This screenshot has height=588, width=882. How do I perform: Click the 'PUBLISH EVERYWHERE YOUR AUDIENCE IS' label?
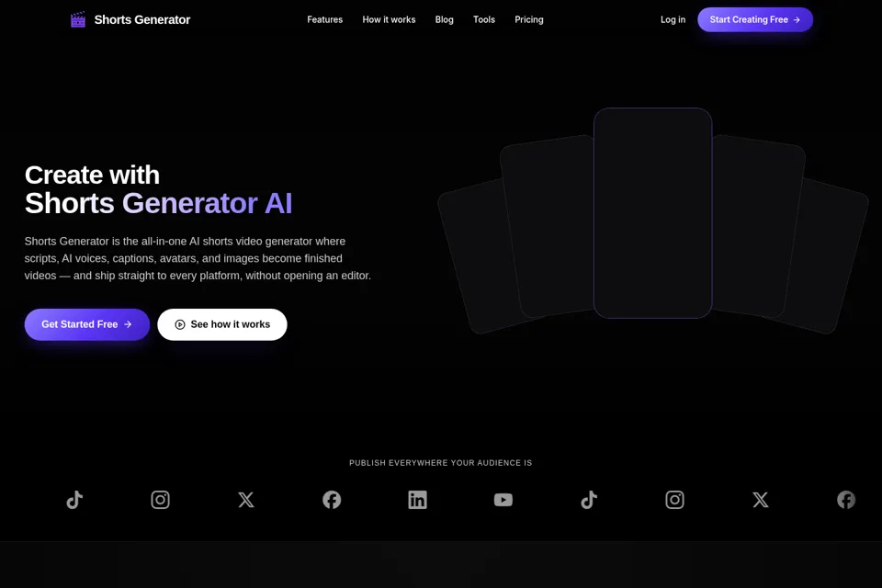pos(440,463)
